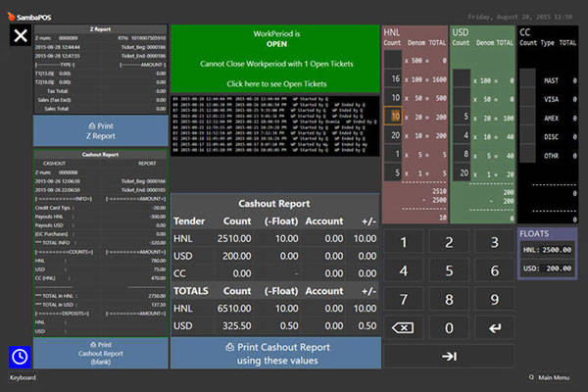The image size is (588, 392).
Task: Select the HNL x500 count field
Action: pos(394,61)
